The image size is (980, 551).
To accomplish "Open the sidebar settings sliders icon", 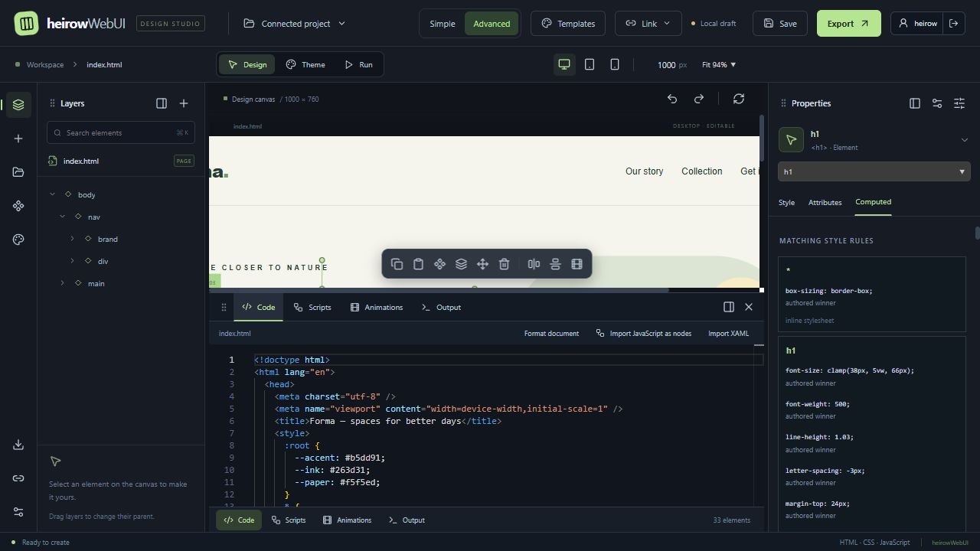I will [18, 512].
